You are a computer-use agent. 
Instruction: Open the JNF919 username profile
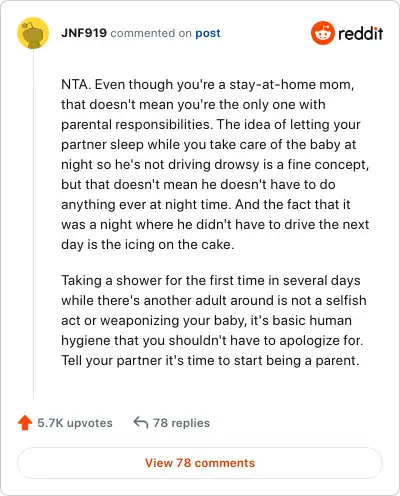pos(84,33)
